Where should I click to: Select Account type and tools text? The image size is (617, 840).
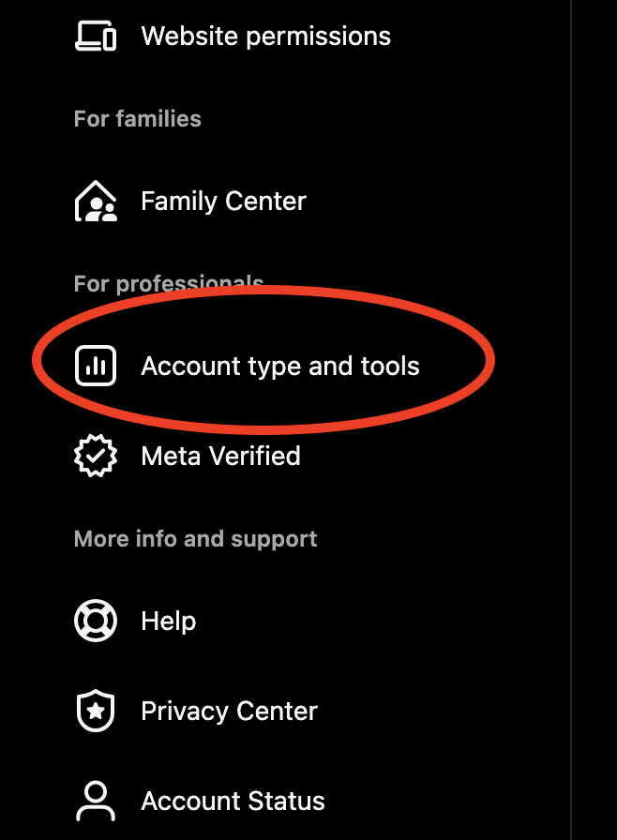tap(279, 366)
